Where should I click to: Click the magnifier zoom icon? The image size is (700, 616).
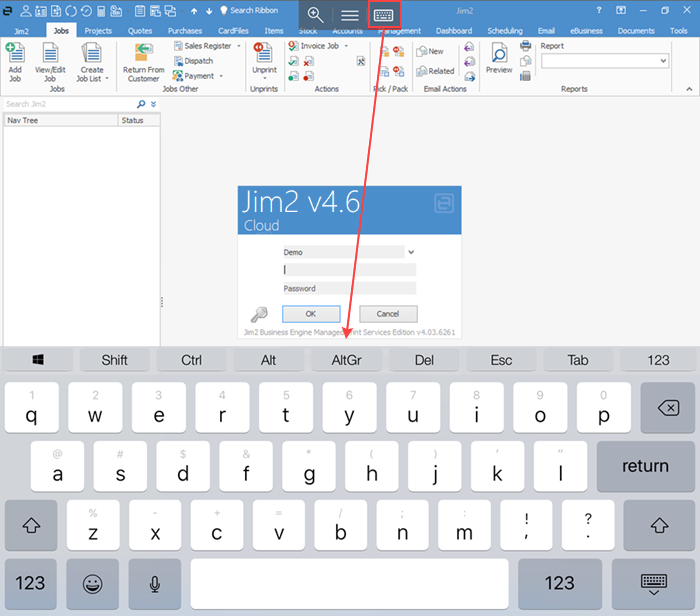315,15
